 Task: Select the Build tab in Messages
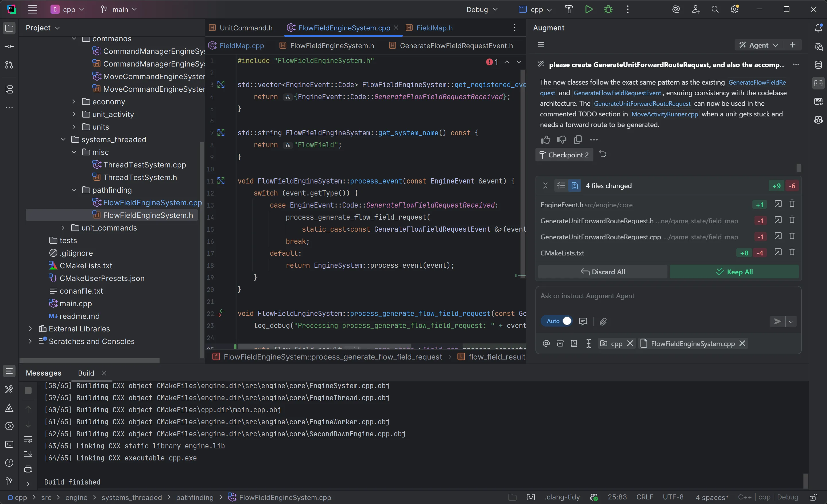coord(86,373)
